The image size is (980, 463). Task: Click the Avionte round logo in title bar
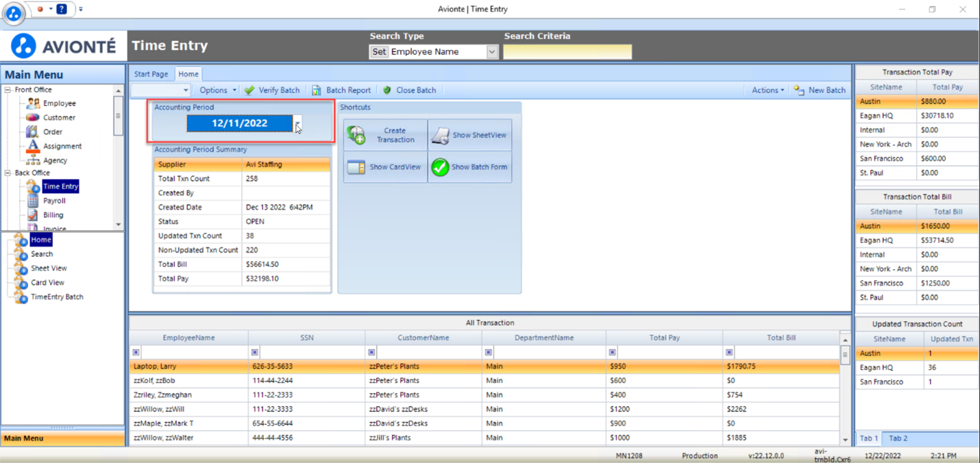(x=14, y=13)
